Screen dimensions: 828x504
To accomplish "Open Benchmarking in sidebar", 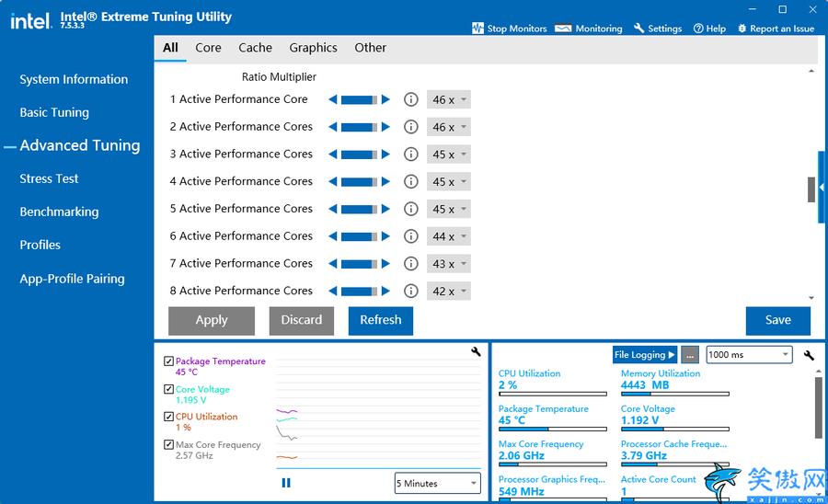I will click(59, 212).
